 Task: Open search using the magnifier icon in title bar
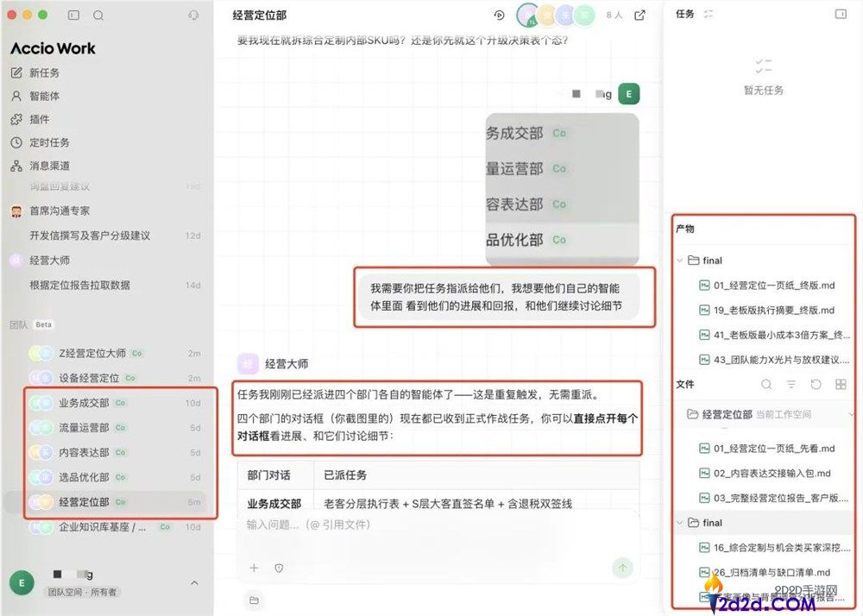98,15
